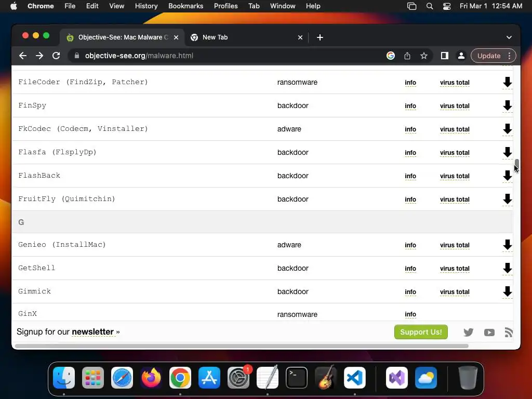Open the newsletter signup link
This screenshot has height=399, width=532.
point(92,331)
